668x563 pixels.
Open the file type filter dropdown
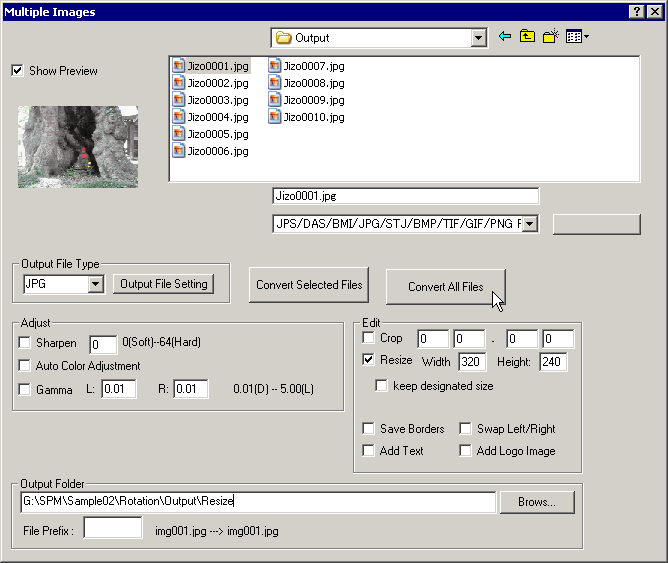click(x=530, y=224)
